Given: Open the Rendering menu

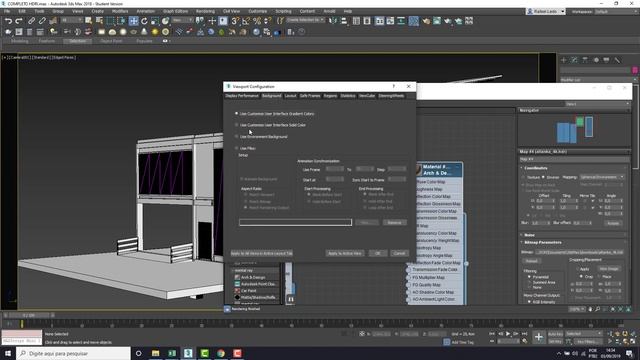Looking at the screenshot, I should click(205, 11).
